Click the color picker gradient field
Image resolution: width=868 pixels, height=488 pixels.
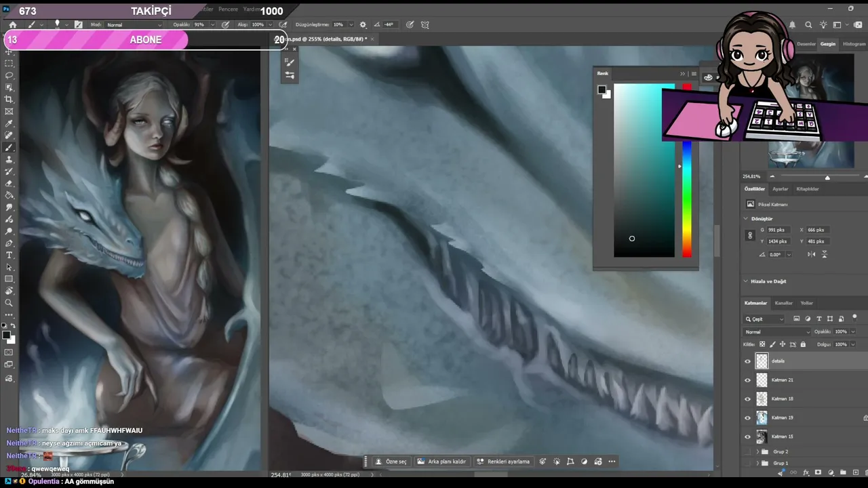tap(644, 170)
